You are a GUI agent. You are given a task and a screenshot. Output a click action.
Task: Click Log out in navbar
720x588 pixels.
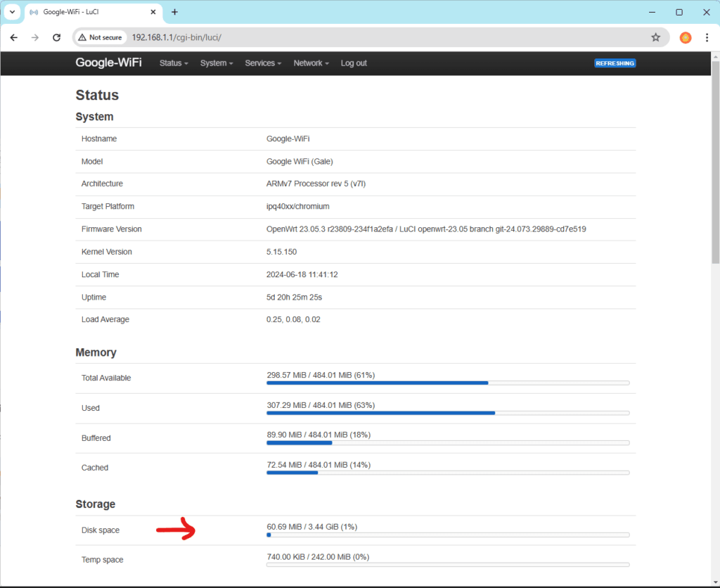(354, 63)
